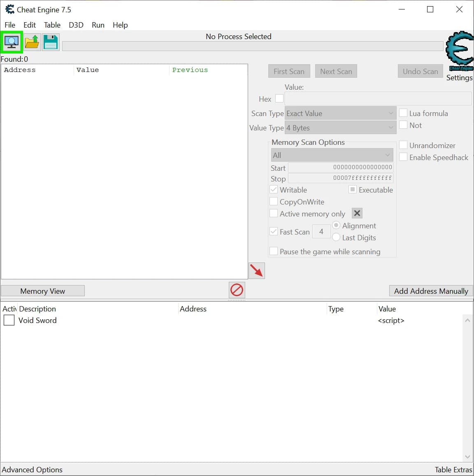
Task: Open Advanced Options
Action: 32,469
